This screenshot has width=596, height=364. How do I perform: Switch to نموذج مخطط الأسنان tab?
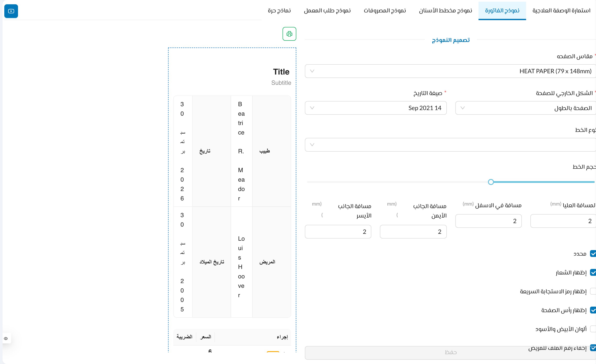[445, 11]
